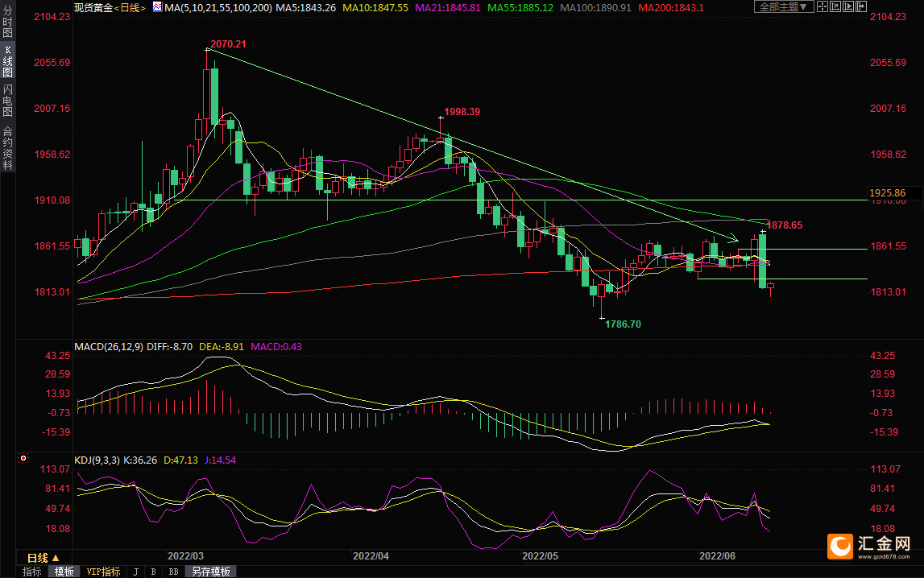
Task: Click the 另存模板 button
Action: point(211,572)
